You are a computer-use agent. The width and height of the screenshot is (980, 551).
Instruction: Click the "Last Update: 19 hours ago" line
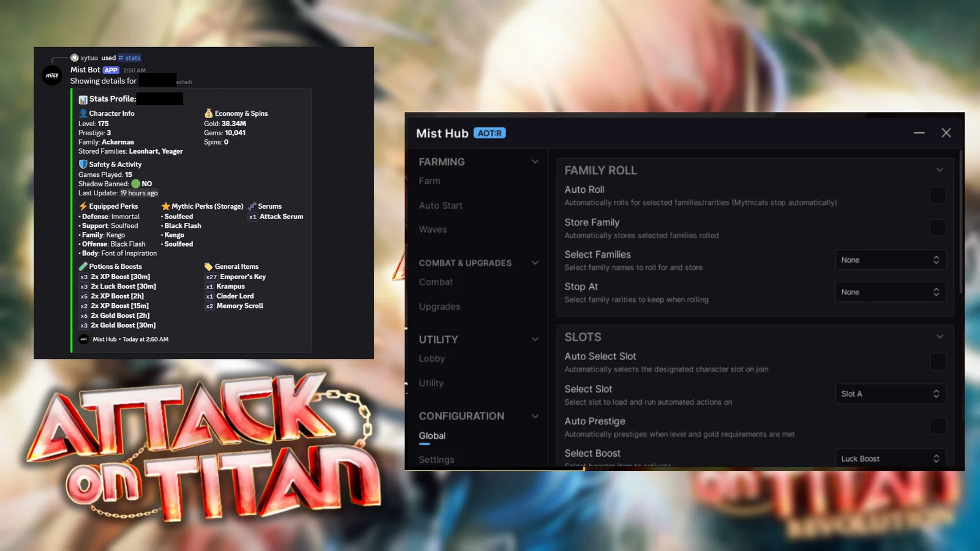coord(118,193)
